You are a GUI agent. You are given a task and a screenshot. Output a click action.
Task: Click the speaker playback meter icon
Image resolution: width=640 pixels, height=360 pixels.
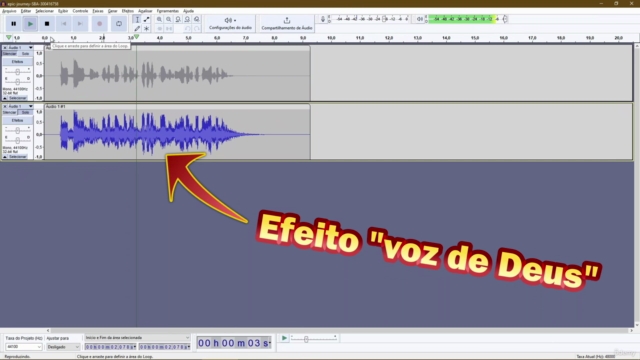(x=419, y=19)
